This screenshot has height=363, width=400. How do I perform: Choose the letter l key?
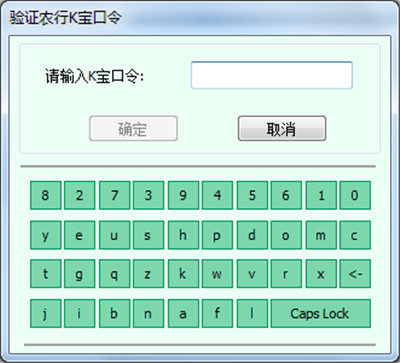pyautogui.click(x=252, y=313)
